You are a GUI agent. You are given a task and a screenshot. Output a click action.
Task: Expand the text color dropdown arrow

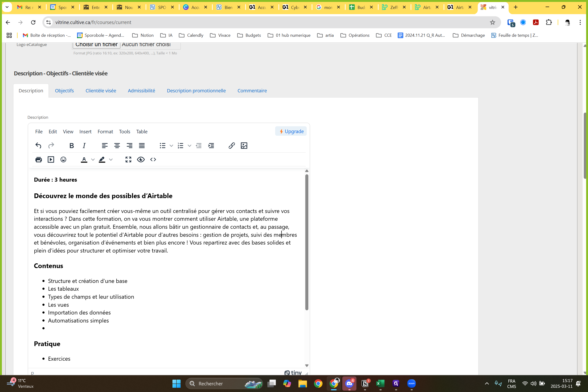[93, 159]
